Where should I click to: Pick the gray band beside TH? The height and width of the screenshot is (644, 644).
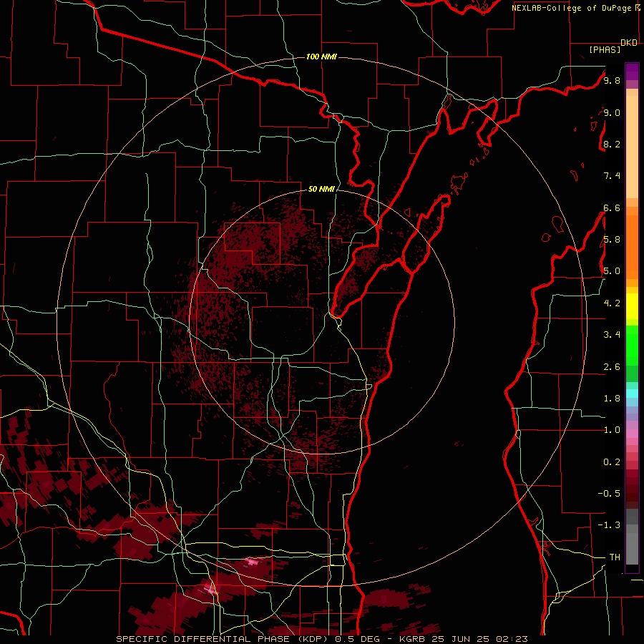tap(632, 549)
